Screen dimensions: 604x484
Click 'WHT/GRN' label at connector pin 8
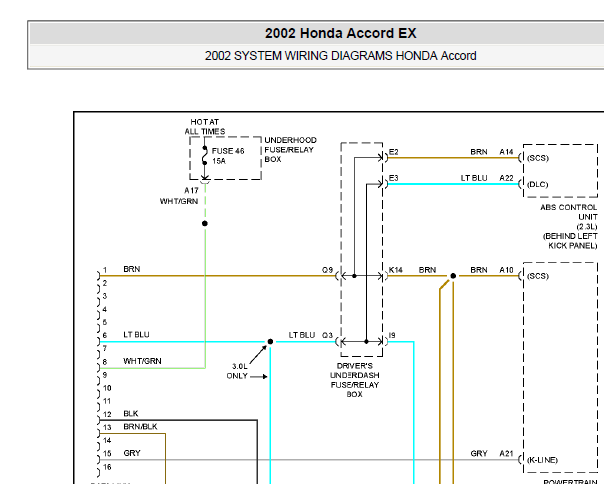[142, 361]
